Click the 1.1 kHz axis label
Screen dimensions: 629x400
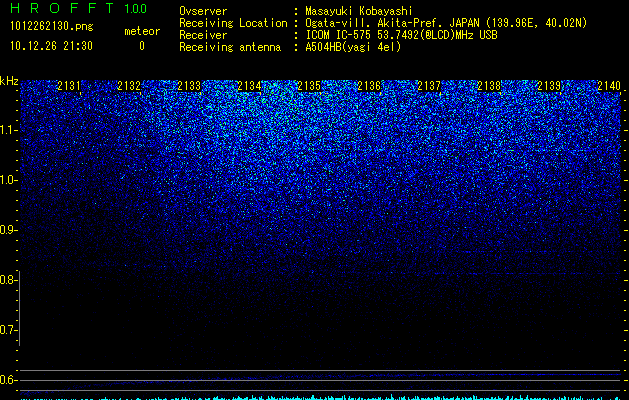point(8,130)
